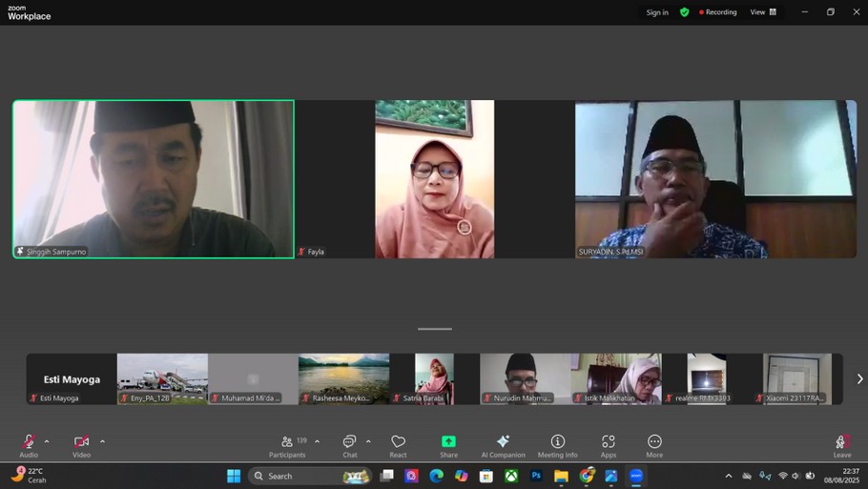Viewport: 868px width, 489px height.
Task: Show next participants with right arrow
Action: pos(858,379)
